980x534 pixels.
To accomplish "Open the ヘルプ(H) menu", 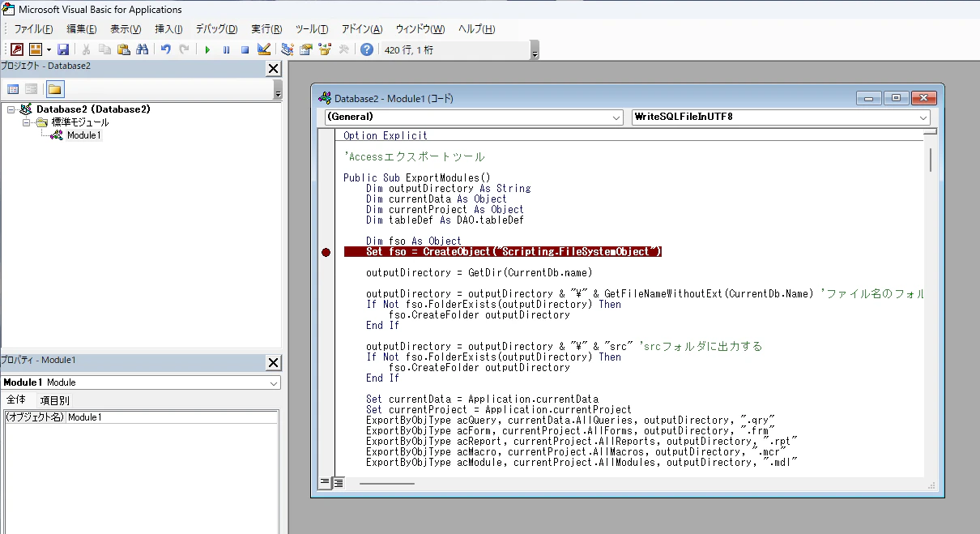I will 477,29.
